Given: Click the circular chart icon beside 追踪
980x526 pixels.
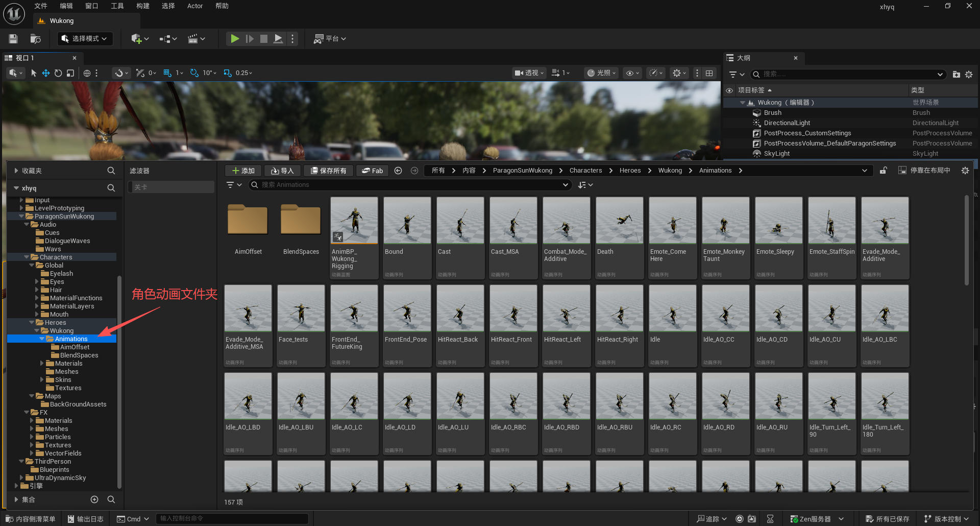Looking at the screenshot, I should (x=740, y=519).
